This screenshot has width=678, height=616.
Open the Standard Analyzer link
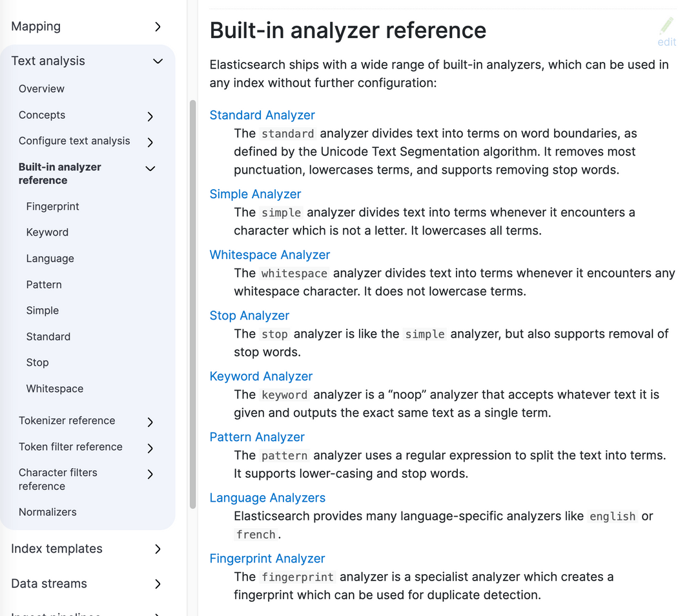click(x=262, y=115)
